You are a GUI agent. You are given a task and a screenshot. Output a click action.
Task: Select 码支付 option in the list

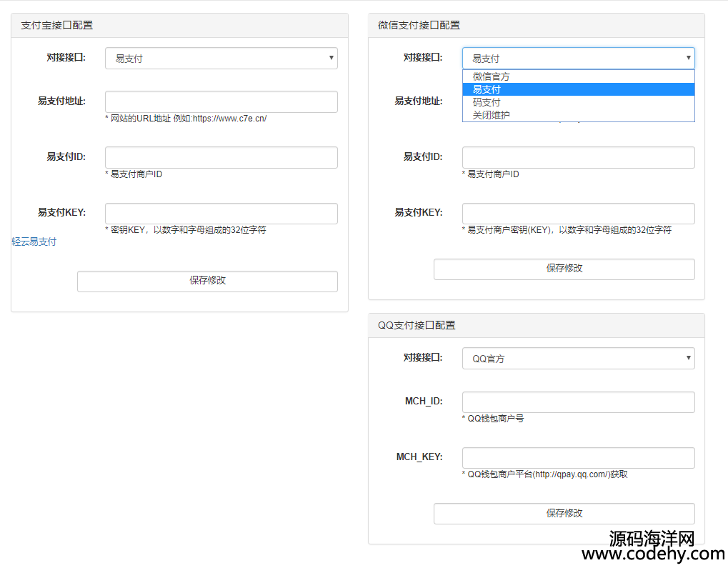pyautogui.click(x=487, y=102)
